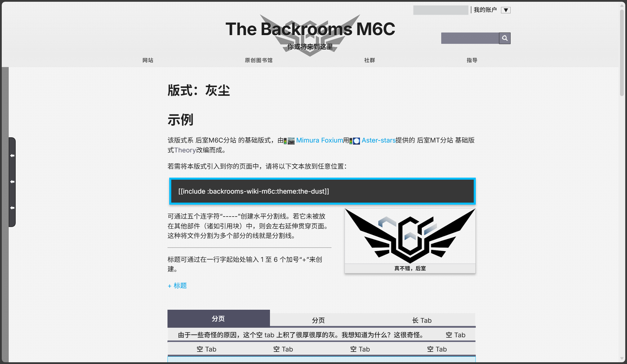Viewport: 627px width, 364px height.
Task: Click the top sidebar collapse arrow
Action: point(12,156)
